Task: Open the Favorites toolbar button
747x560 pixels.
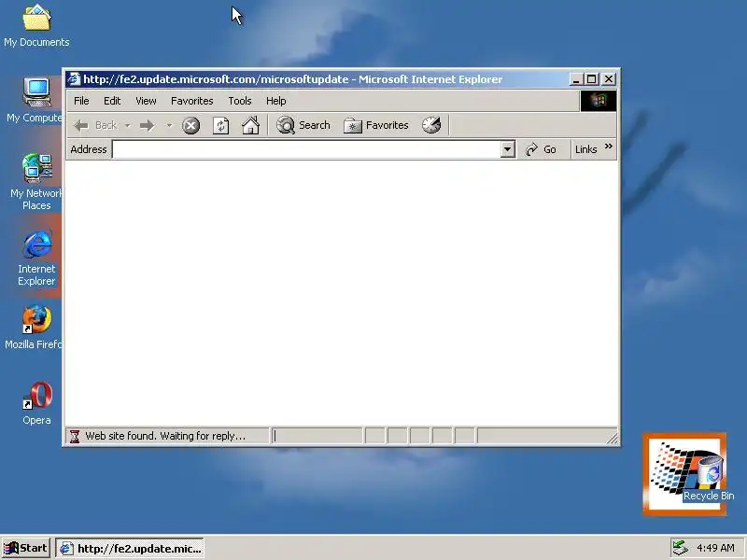Action: pos(376,125)
